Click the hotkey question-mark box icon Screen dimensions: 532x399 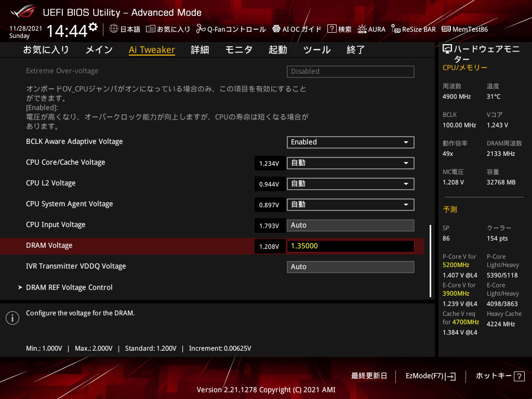pos(519,376)
